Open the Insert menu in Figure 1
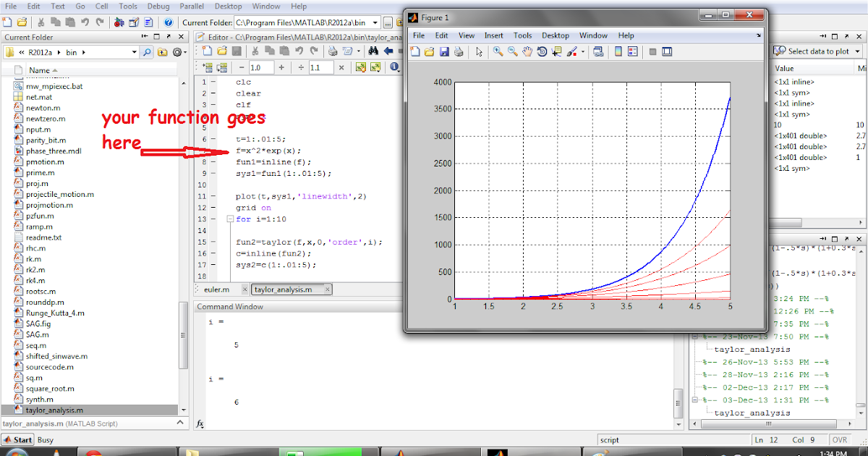The width and height of the screenshot is (868, 456). pos(494,35)
